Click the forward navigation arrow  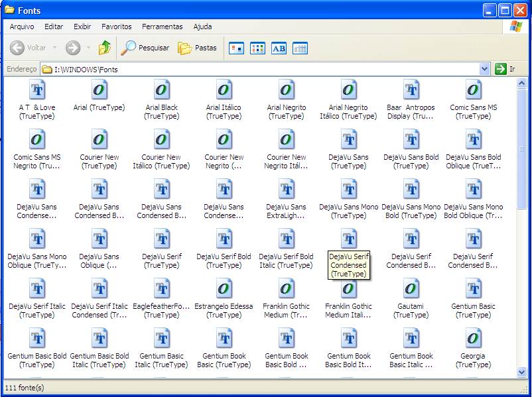point(73,48)
